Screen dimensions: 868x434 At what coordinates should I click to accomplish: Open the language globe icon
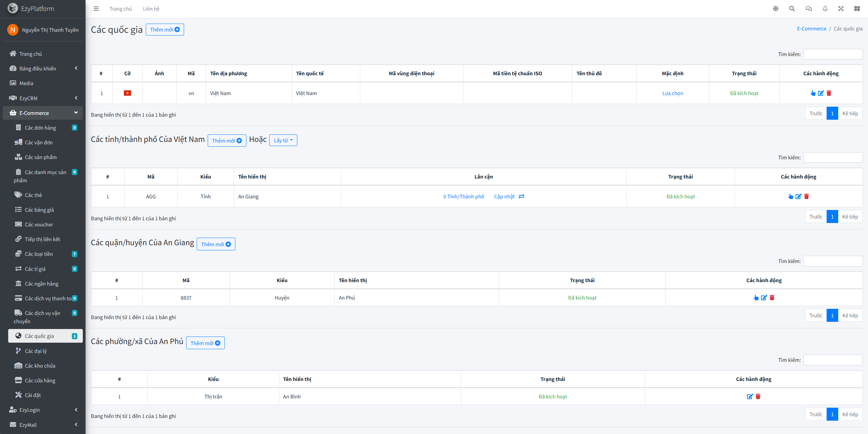coord(776,9)
